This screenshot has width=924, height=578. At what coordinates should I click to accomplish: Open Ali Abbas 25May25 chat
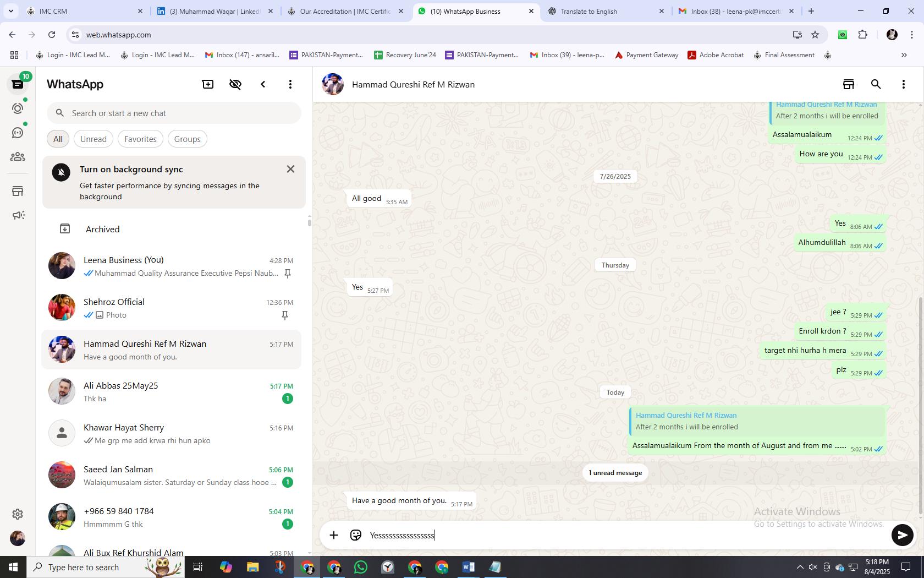172,391
